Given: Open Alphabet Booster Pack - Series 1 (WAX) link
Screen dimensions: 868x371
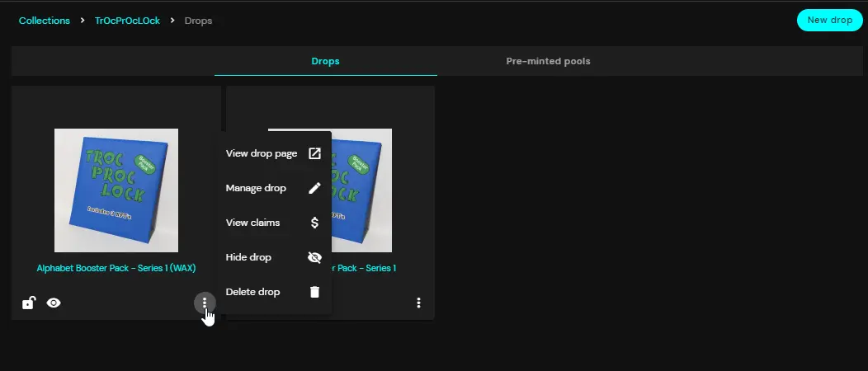Looking at the screenshot, I should click(x=116, y=268).
